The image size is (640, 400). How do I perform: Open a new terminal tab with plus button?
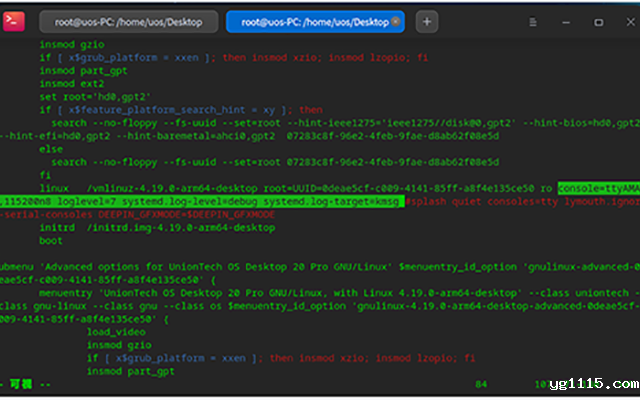(x=426, y=21)
